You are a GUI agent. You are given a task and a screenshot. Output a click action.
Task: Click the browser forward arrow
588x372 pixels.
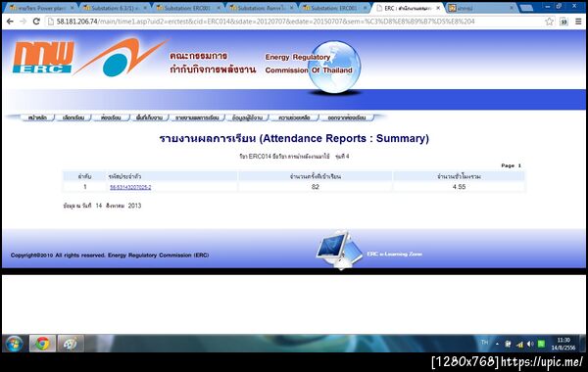pyautogui.click(x=24, y=22)
